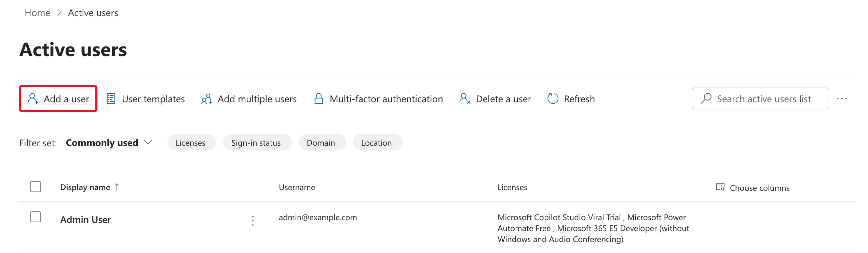Screen dimensions: 868x253
Task: Click the magnifier icon in search box
Action: pos(706,98)
